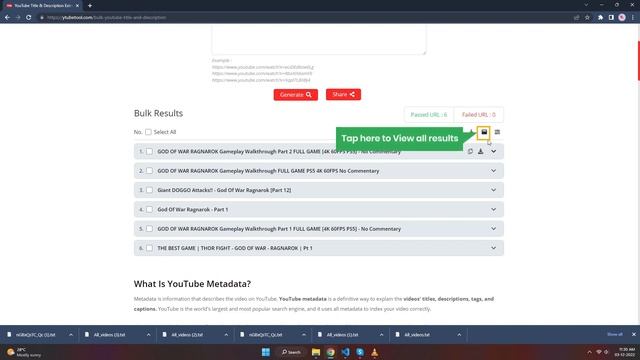
Task: Check the box for result 1
Action: [x=149, y=151]
